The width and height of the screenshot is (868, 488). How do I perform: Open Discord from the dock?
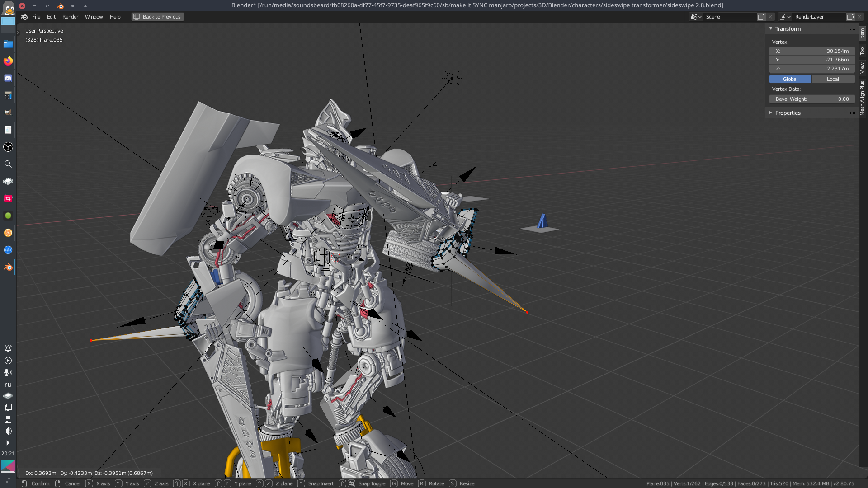coord(8,78)
